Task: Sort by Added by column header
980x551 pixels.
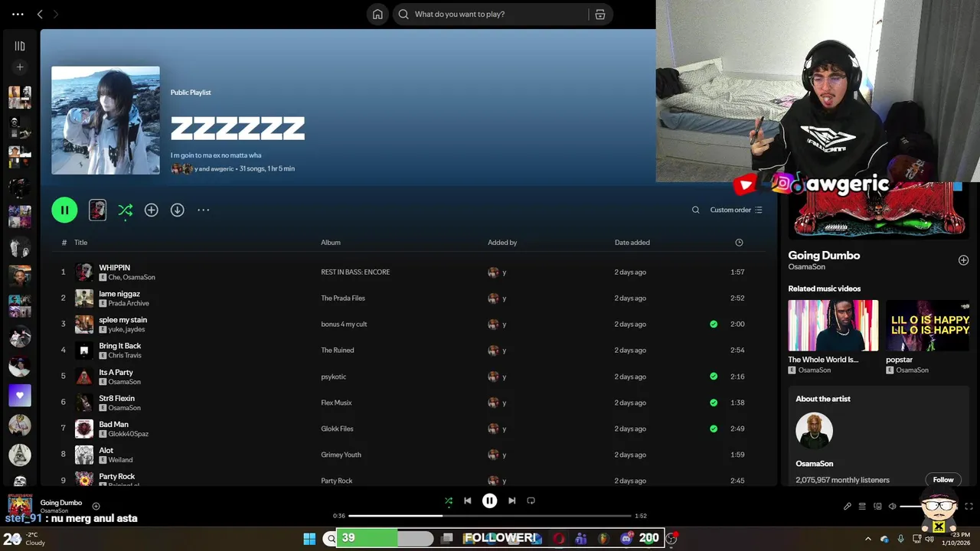Action: pyautogui.click(x=502, y=243)
